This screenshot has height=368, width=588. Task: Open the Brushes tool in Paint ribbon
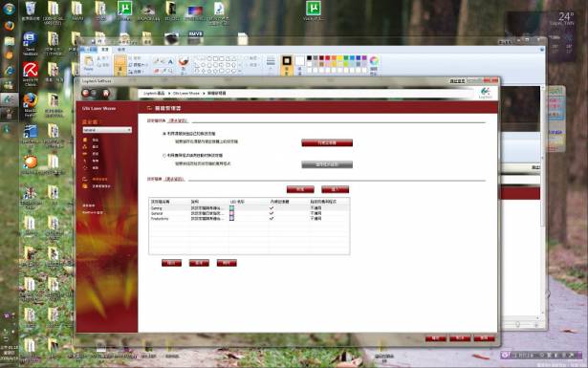point(183,64)
